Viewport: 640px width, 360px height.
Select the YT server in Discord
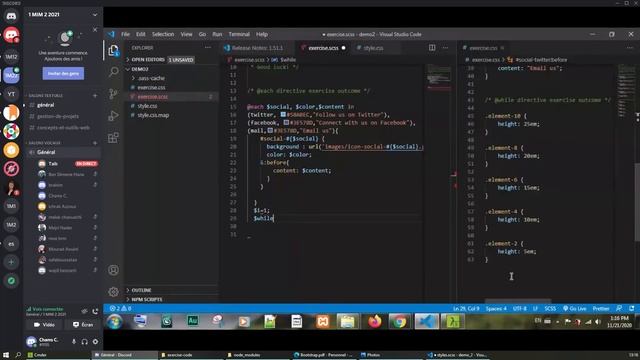(x=11, y=94)
